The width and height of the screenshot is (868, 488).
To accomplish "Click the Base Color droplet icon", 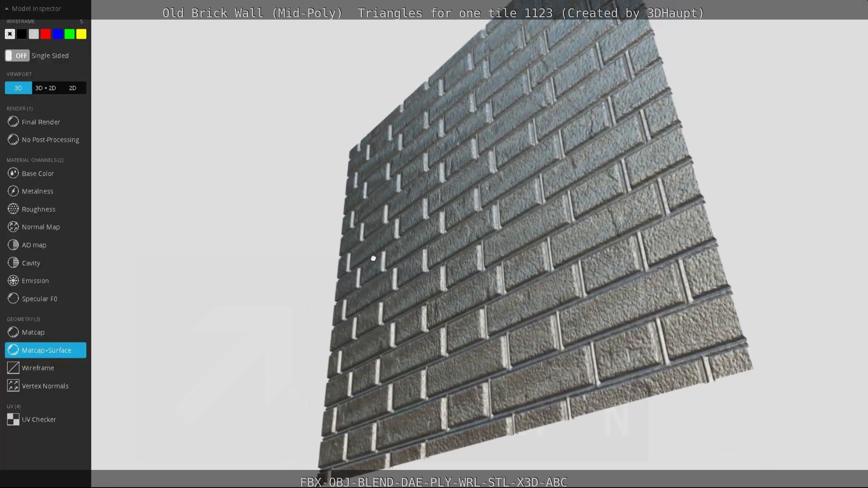I will [13, 174].
